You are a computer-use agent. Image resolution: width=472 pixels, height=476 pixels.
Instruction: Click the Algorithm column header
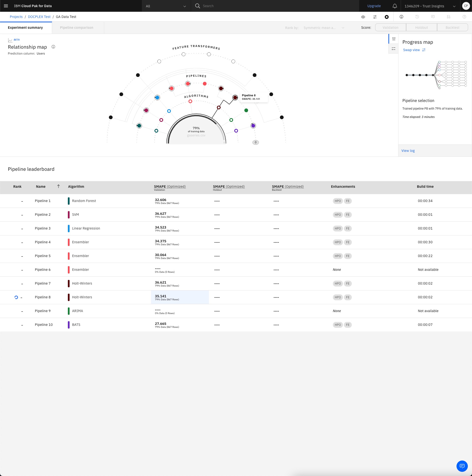pos(76,187)
